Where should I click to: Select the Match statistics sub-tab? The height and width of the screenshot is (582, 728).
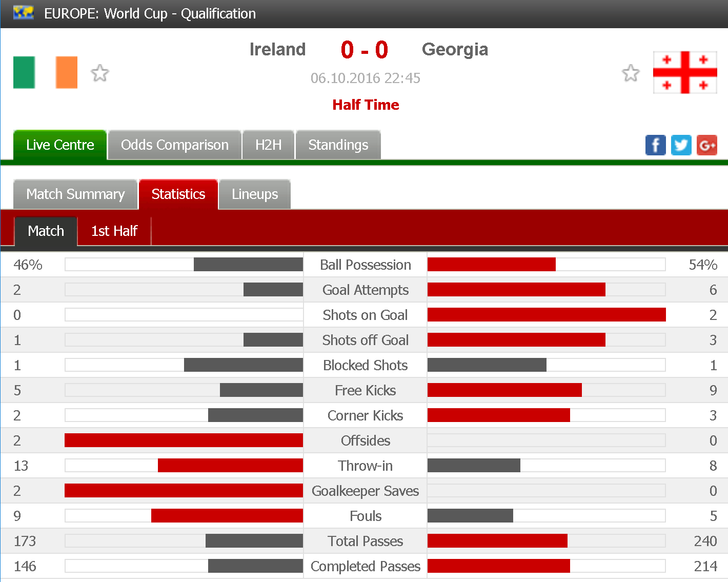click(x=46, y=231)
